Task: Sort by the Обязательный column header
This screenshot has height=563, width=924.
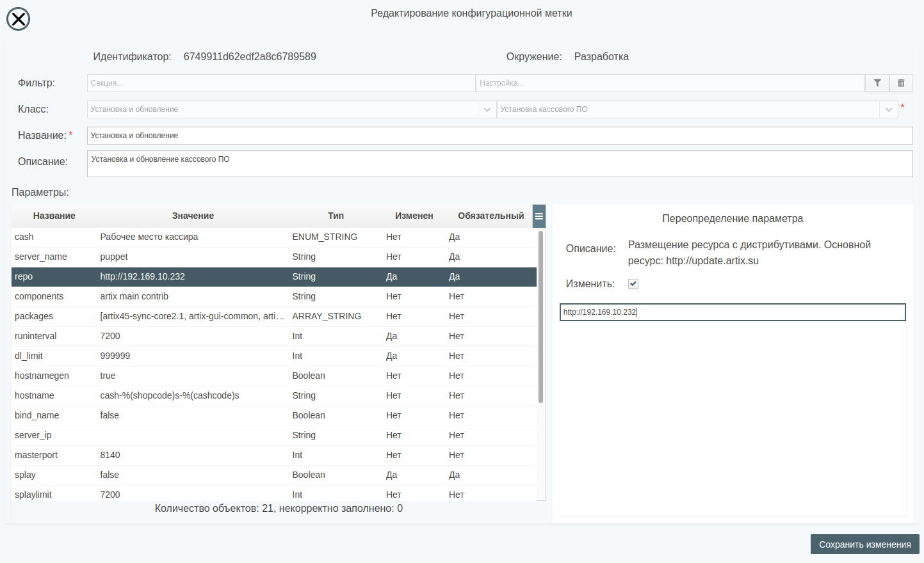Action: (x=491, y=216)
